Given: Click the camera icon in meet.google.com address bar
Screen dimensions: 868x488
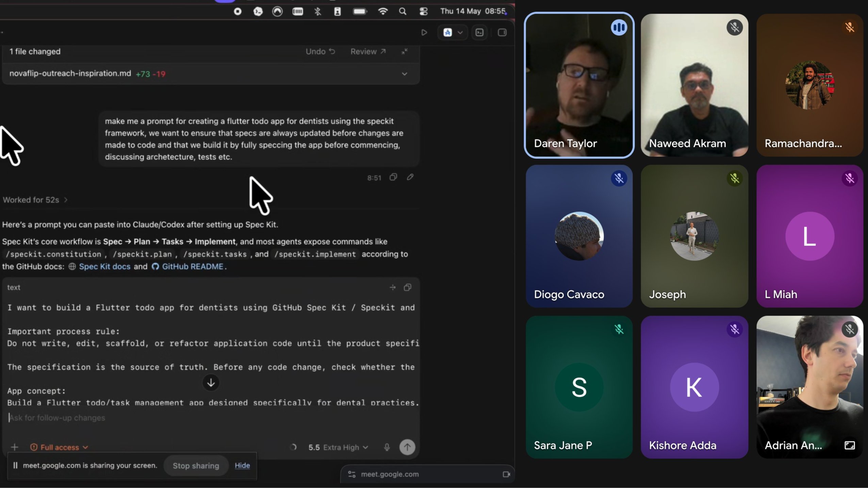Looking at the screenshot, I should click(506, 474).
